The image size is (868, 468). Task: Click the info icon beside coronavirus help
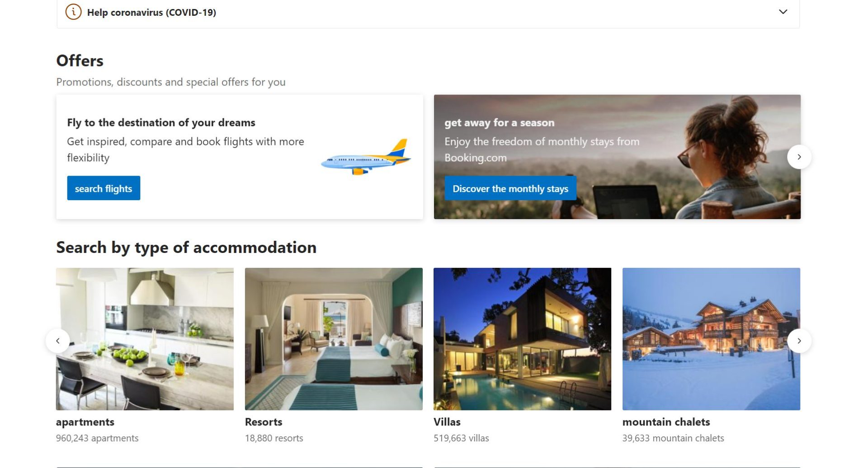coord(73,12)
